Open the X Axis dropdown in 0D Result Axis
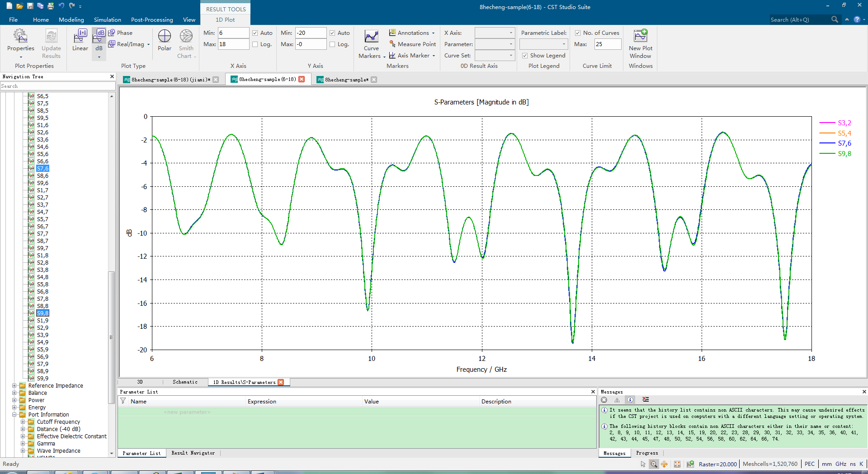The width and height of the screenshot is (868, 474). pos(495,33)
